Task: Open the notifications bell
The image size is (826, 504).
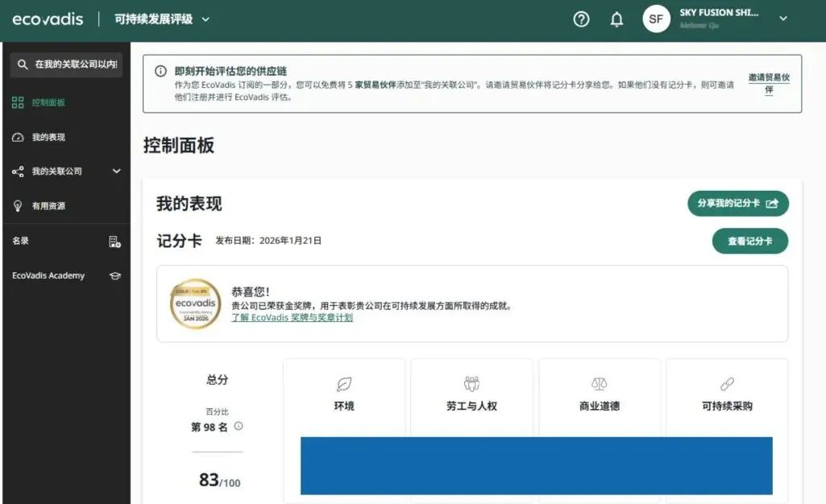Action: (616, 19)
